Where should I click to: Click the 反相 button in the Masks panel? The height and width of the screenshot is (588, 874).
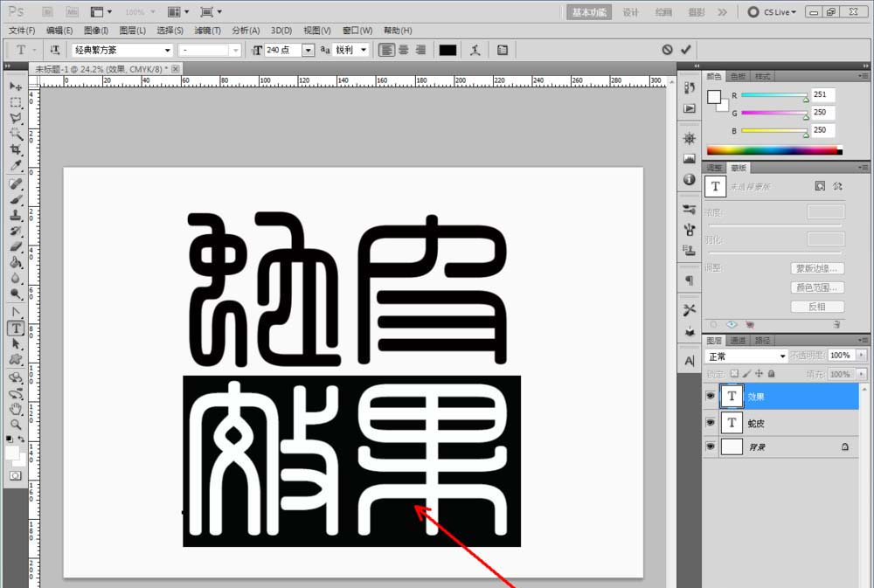tap(816, 306)
